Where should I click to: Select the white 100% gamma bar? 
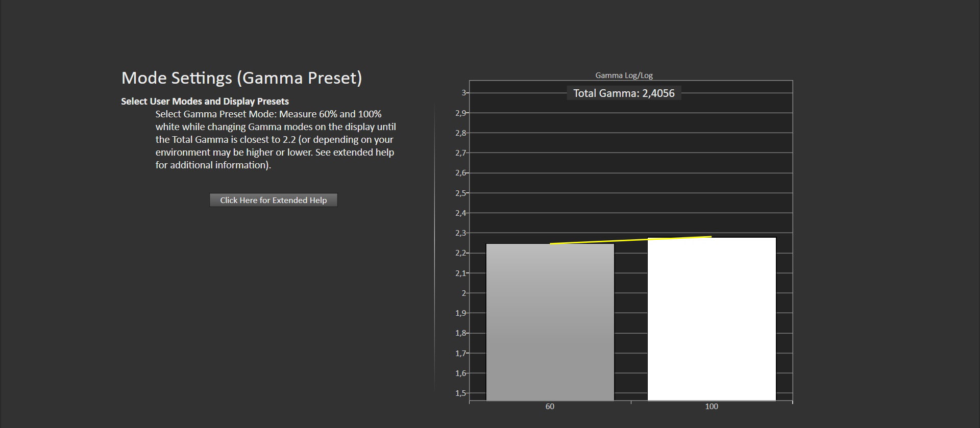[712, 319]
